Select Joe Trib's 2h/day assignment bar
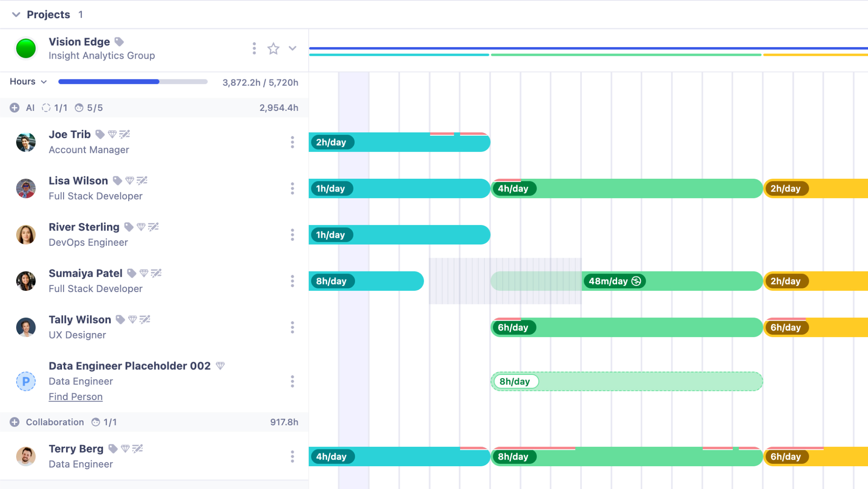Viewport: 868px width, 489px height. click(399, 142)
